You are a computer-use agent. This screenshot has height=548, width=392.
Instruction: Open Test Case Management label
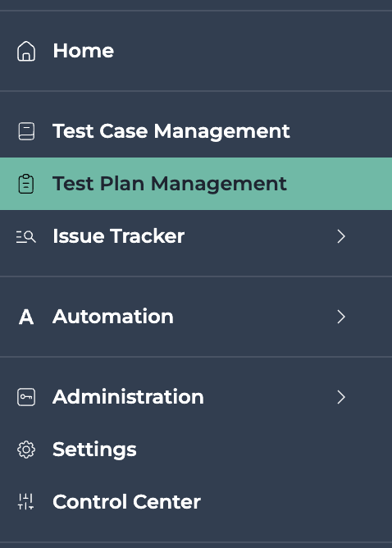pyautogui.click(x=171, y=132)
